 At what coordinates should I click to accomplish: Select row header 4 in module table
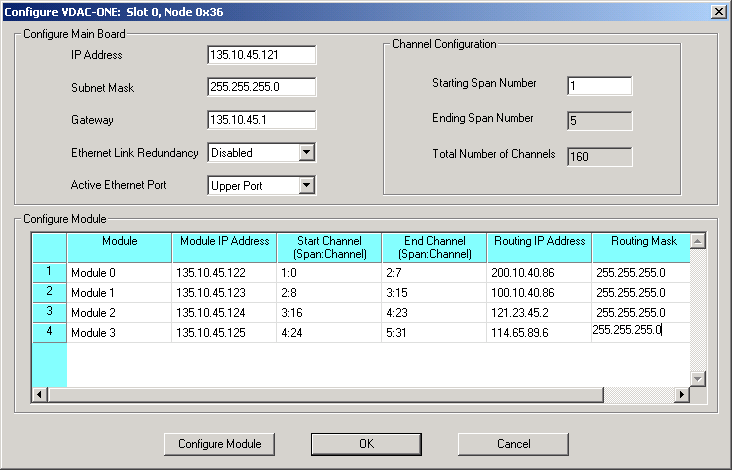[x=49, y=331]
